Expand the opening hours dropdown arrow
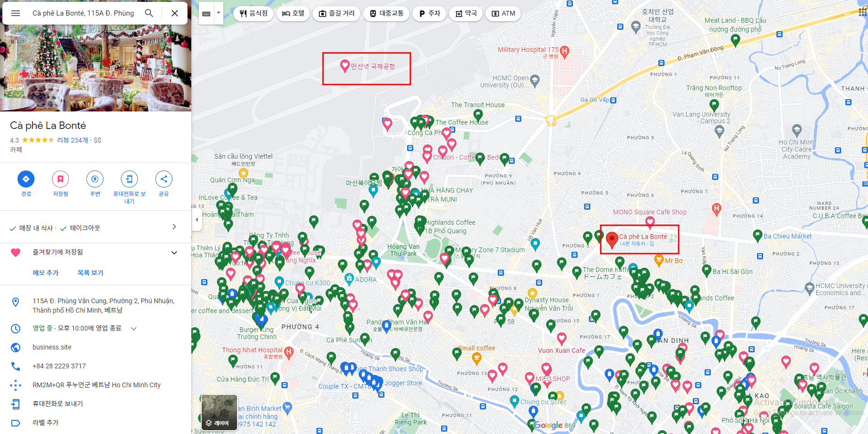Image resolution: width=868 pixels, height=434 pixels. [134, 329]
